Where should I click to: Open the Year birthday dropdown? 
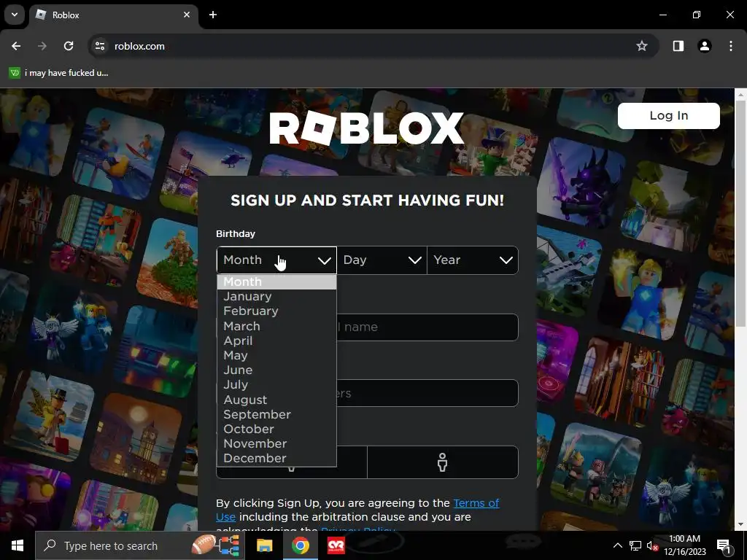(x=473, y=260)
